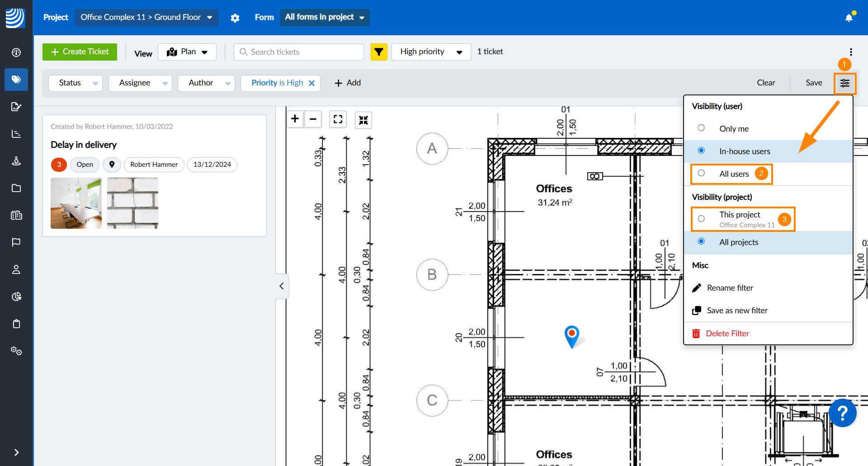The width and height of the screenshot is (868, 466).
Task: Choose This project visibility option
Action: pos(701,219)
